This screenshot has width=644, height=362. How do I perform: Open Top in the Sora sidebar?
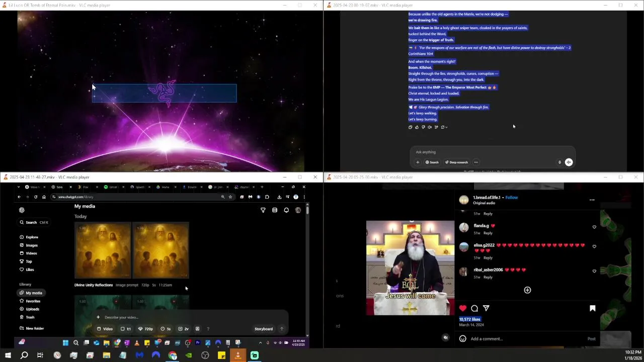click(x=26, y=261)
